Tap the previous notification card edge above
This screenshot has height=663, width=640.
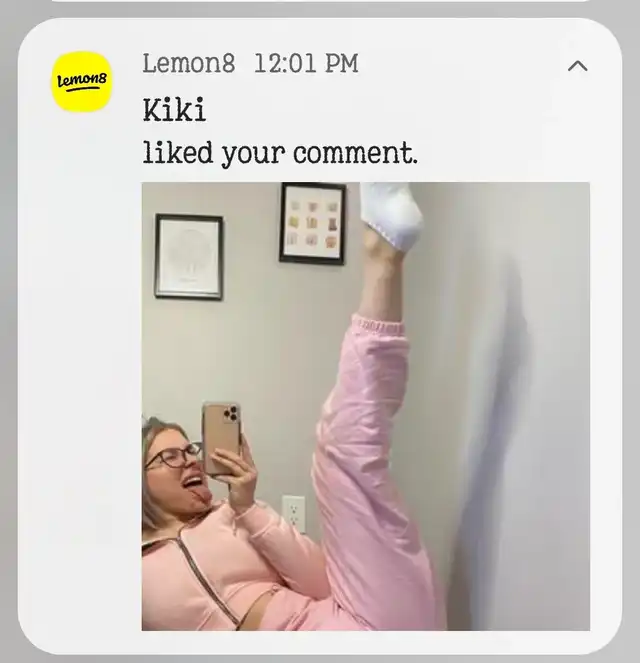320,1
